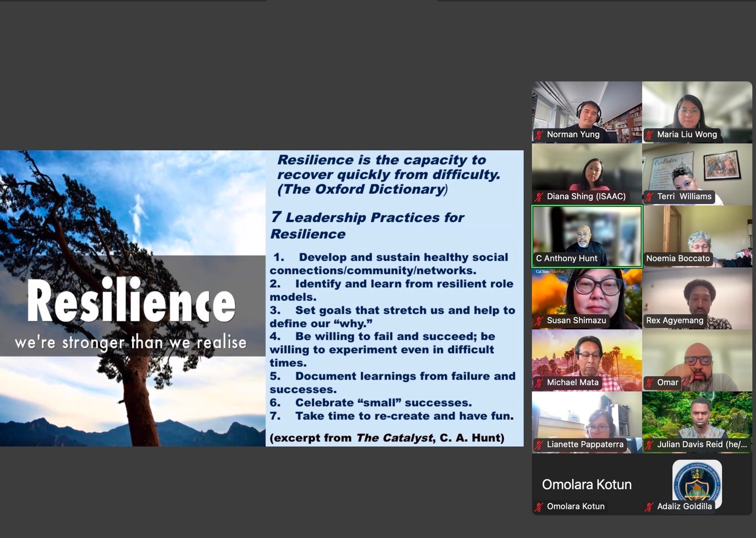
Task: Click Terri Williams' muted microphone icon
Action: point(649,197)
